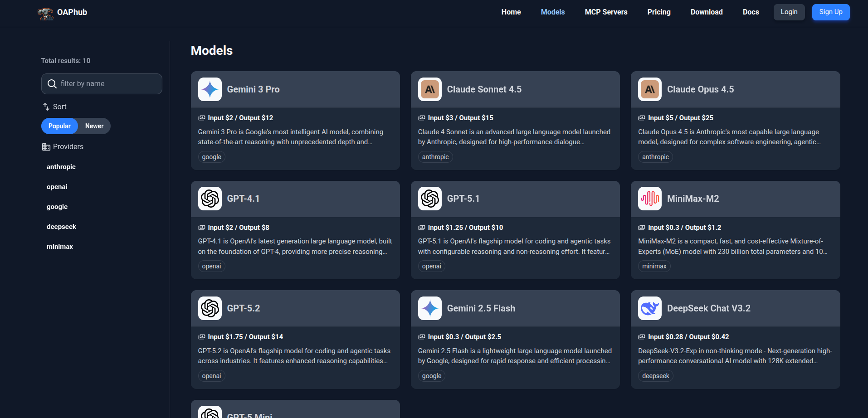Click the OpenAI logo on the GPT-4.1 card
Image resolution: width=868 pixels, height=418 pixels.
(210, 199)
